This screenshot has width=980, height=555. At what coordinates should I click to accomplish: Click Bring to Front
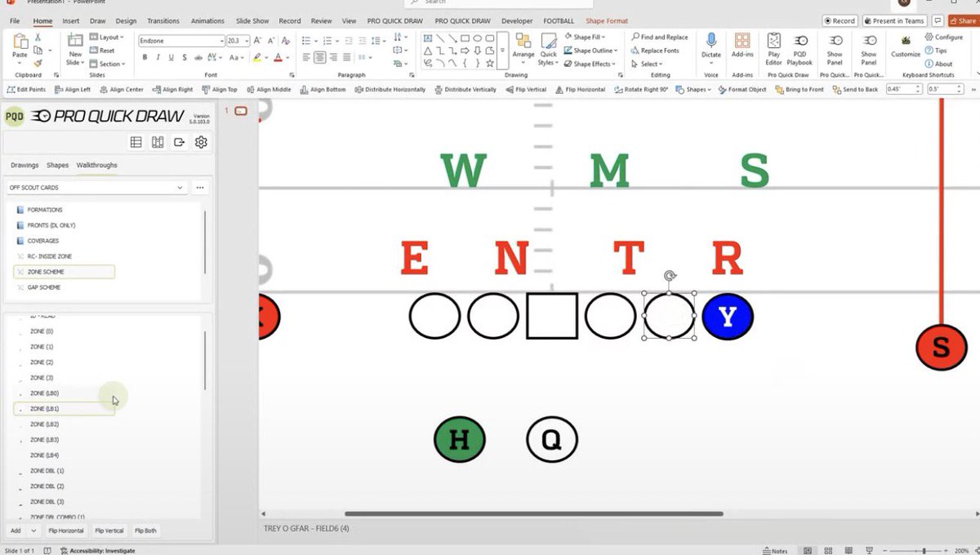(800, 90)
